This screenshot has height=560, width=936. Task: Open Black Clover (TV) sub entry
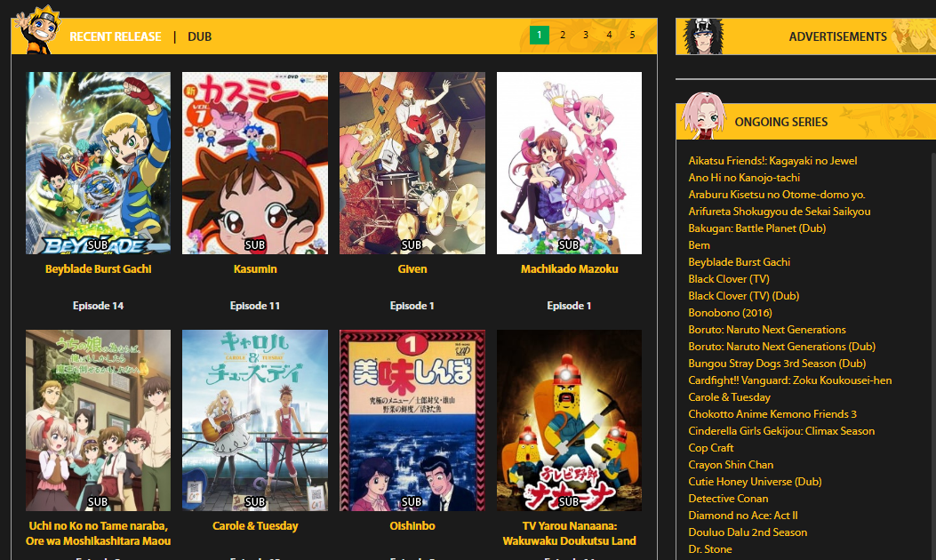click(729, 279)
